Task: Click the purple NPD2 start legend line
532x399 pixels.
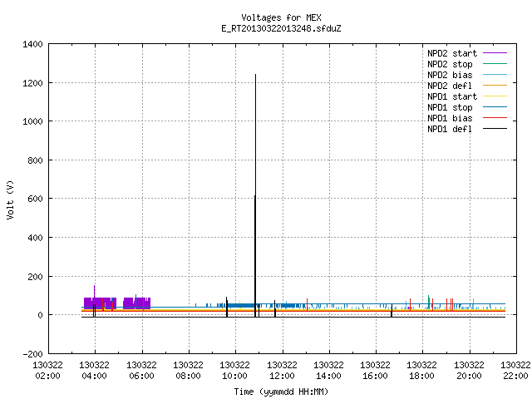Action: (x=495, y=53)
